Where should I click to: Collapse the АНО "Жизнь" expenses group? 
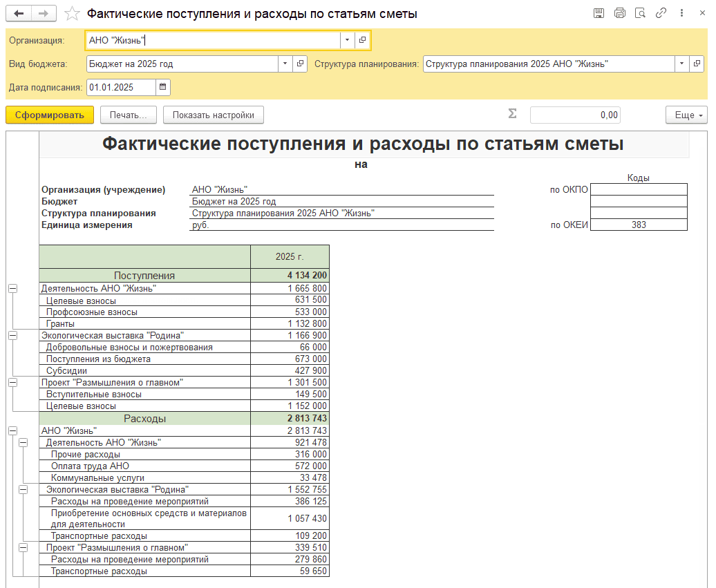coord(12,430)
